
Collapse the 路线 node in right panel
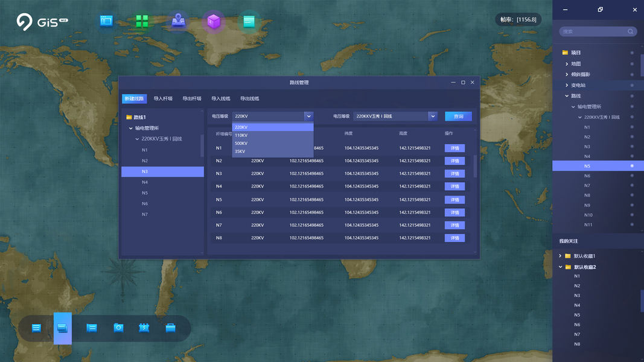(567, 96)
